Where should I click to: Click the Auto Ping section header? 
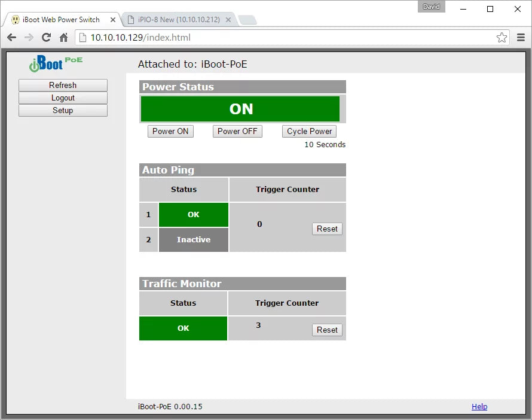(243, 170)
